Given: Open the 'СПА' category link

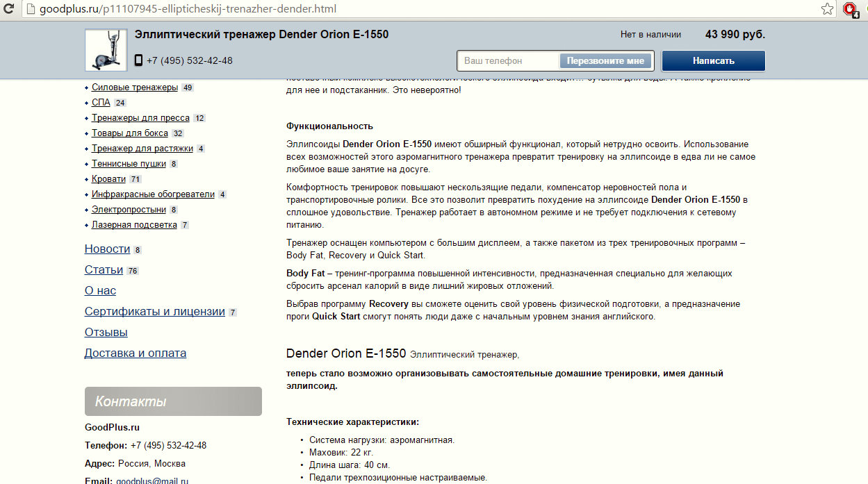Looking at the screenshot, I should [x=101, y=103].
